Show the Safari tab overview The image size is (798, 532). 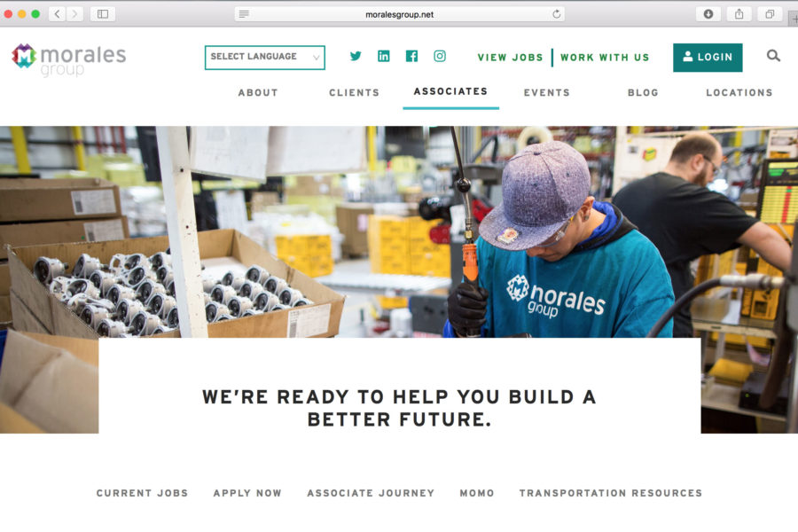pyautogui.click(x=769, y=14)
